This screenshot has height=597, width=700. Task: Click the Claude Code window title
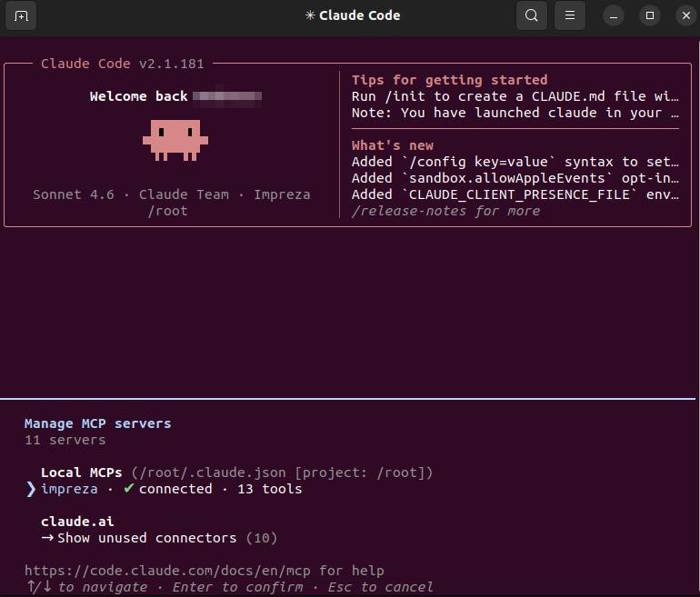tap(353, 15)
